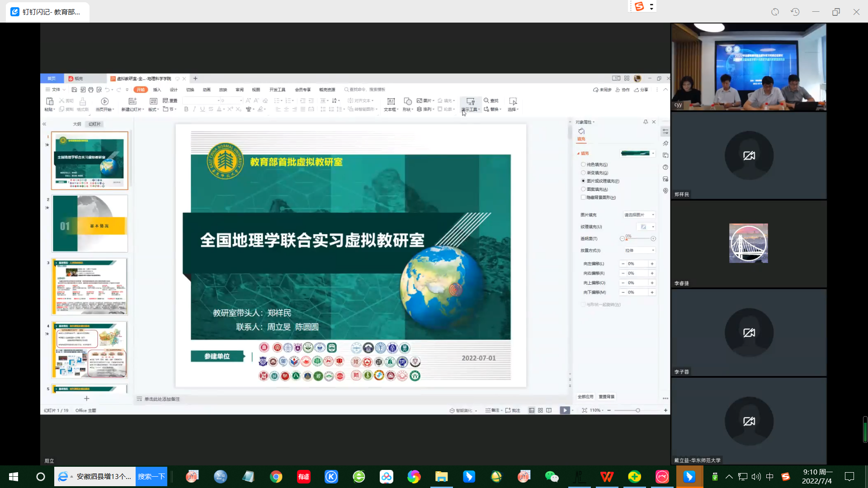The height and width of the screenshot is (488, 868).
Task: Select 渐变填充 gradient fill radio
Action: (583, 173)
